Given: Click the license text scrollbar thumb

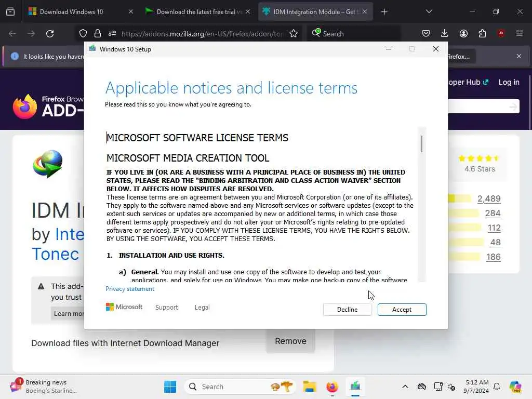Looking at the screenshot, I should [422, 144].
